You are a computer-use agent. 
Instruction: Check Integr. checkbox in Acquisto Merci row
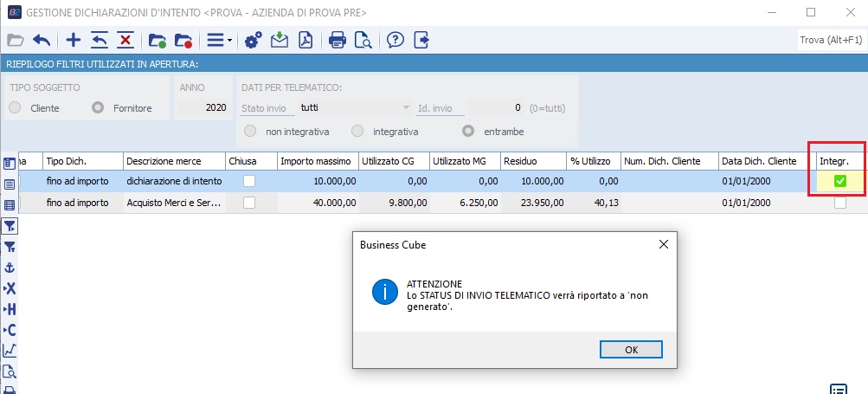tap(840, 203)
